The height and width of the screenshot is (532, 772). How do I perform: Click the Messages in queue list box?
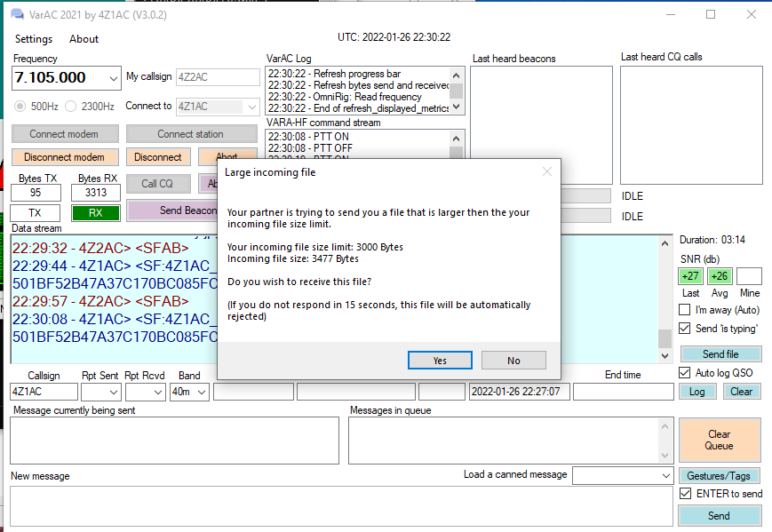coord(510,441)
